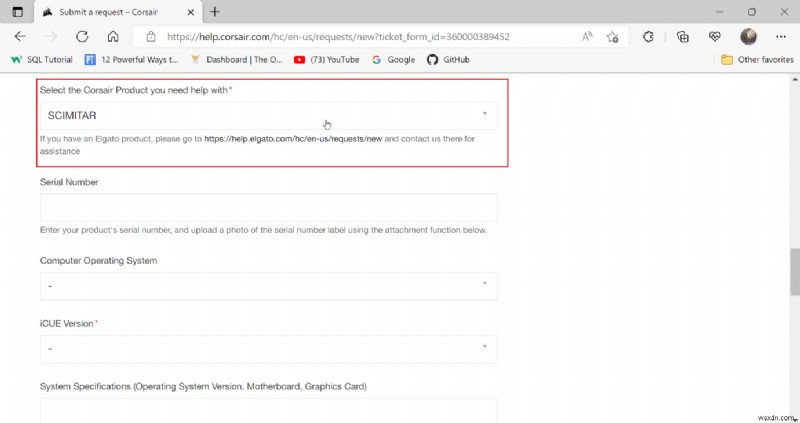Open the tab actions menu icon

pyautogui.click(x=17, y=12)
